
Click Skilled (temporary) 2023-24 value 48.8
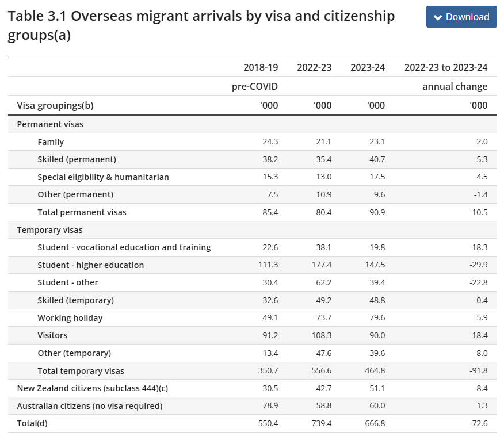coord(377,300)
